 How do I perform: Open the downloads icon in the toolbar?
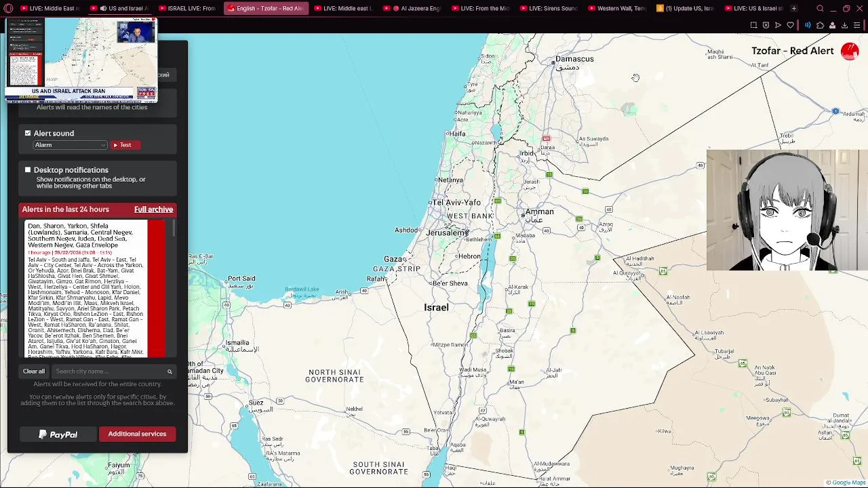click(844, 25)
